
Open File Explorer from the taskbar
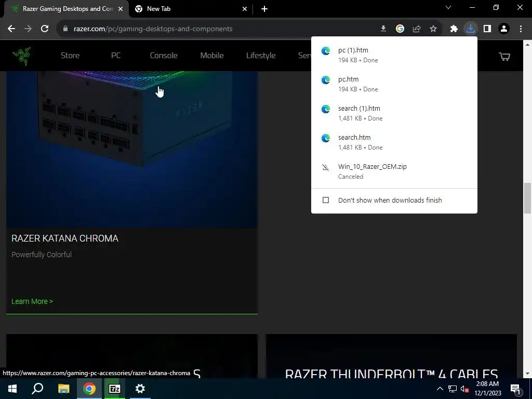point(63,389)
